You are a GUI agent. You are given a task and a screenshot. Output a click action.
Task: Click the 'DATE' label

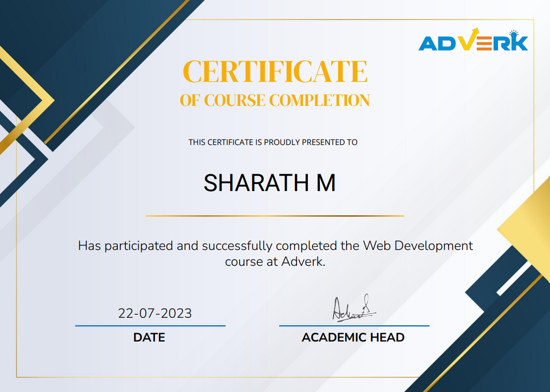(x=149, y=337)
